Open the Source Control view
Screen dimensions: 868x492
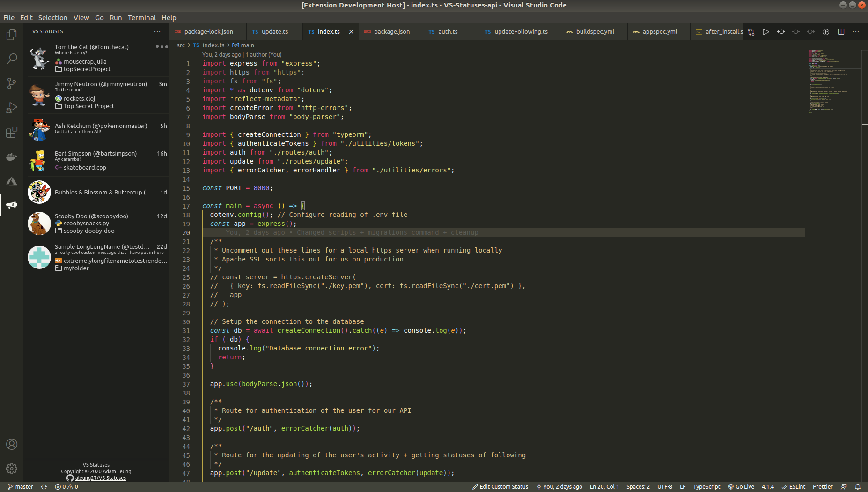12,83
